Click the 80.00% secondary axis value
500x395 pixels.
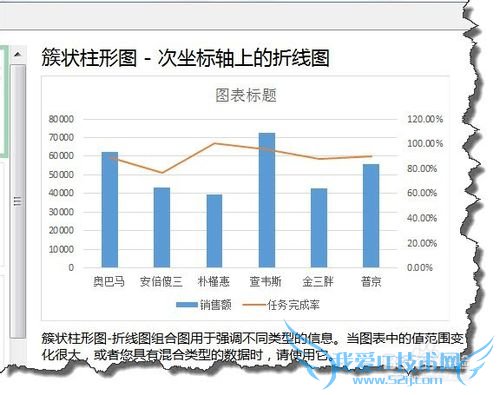pyautogui.click(x=422, y=169)
